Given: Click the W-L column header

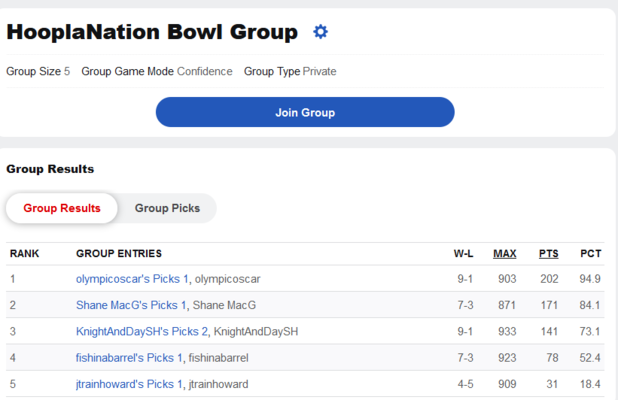Looking at the screenshot, I should pos(464,253).
